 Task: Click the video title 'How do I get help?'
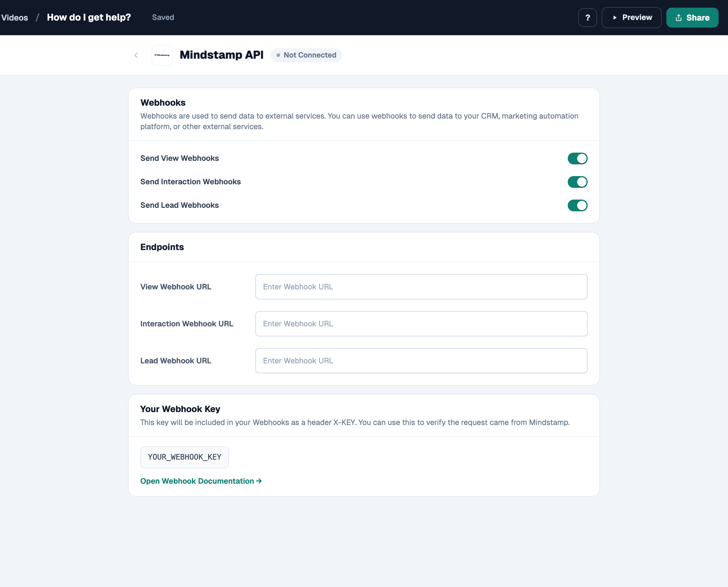89,17
